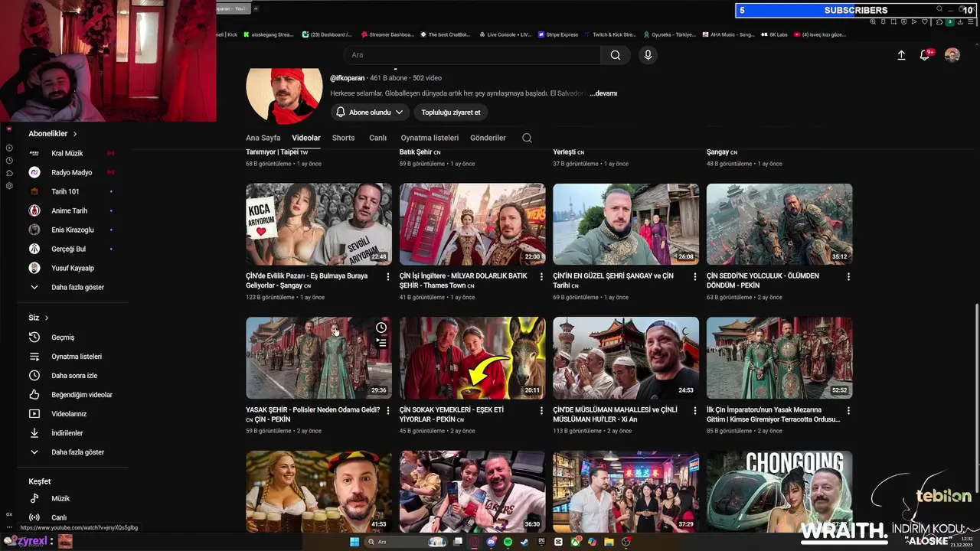Open ÇİN SOKAK YEMEKLERİ video thumbnail
The image size is (980, 551).
(472, 358)
